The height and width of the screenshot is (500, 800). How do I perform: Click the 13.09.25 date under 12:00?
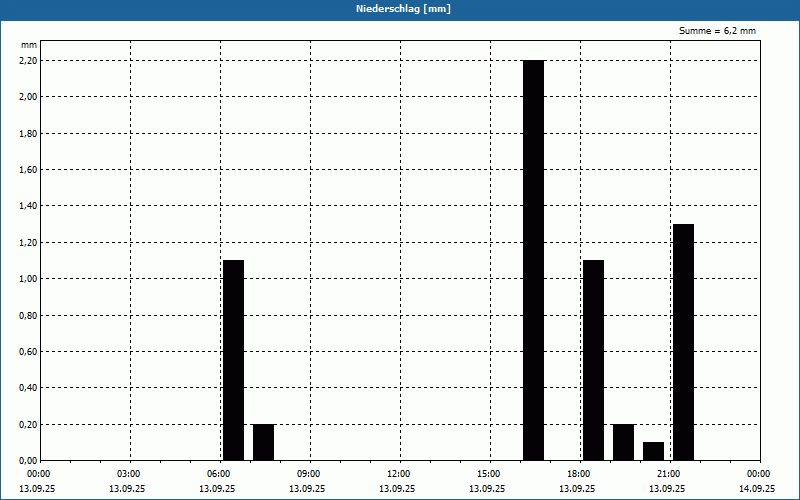pos(397,489)
